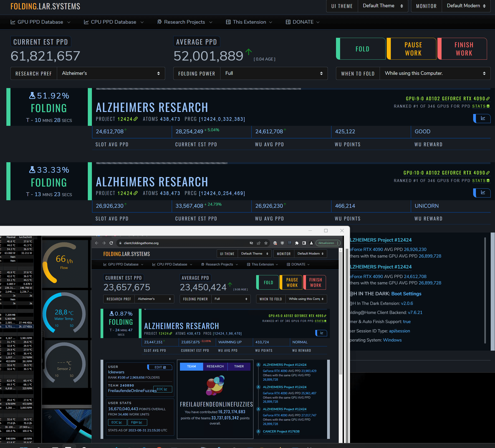Open chart button for GPU:45:0 slot
The width and height of the screenshot is (495, 448).
click(321, 333)
